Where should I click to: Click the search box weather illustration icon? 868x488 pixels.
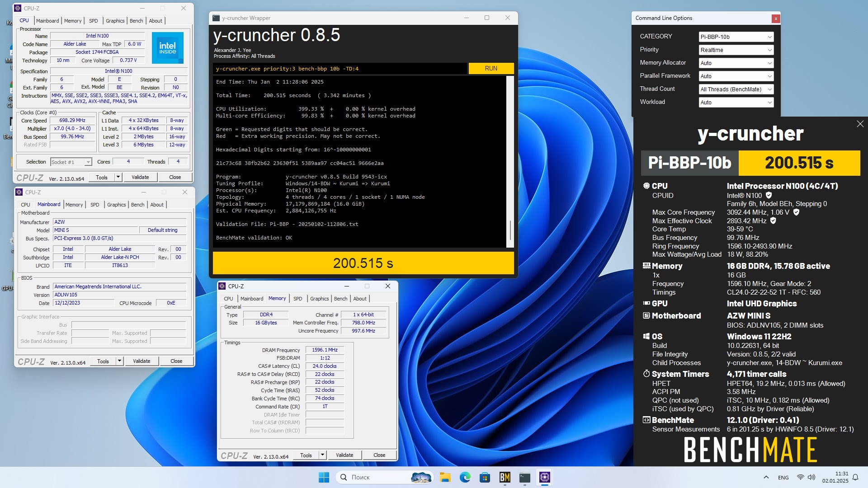pyautogui.click(x=421, y=477)
